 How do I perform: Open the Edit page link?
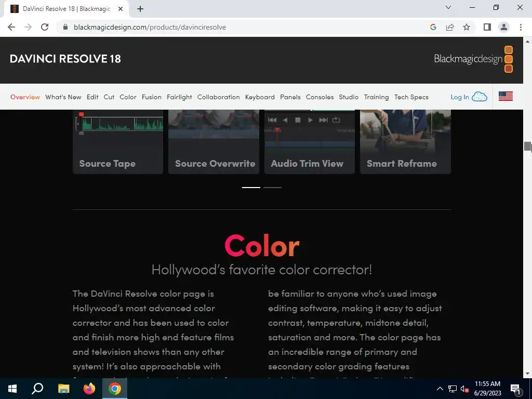92,97
